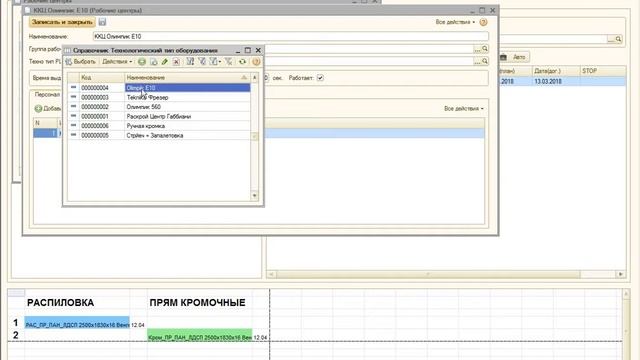Sort by the Наименование column header
The width and height of the screenshot is (640, 360).
tap(187, 77)
